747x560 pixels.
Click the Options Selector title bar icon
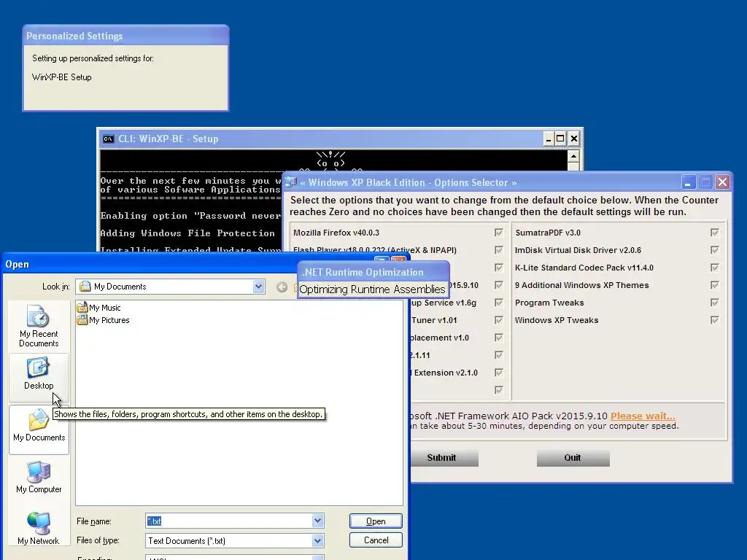click(290, 182)
